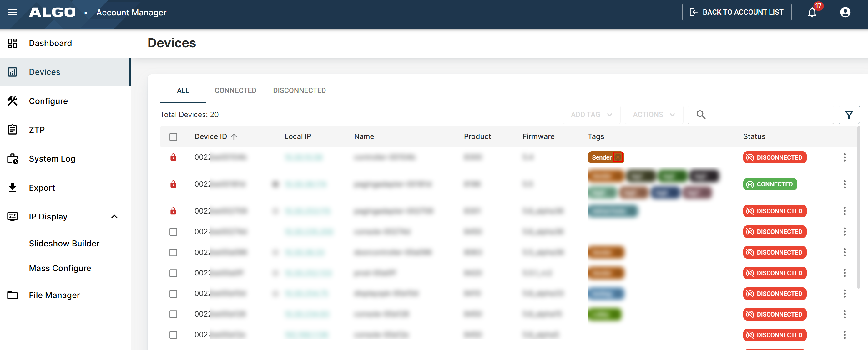The image size is (868, 350).
Task: Toggle the select-all devices checkbox
Action: [x=173, y=137]
